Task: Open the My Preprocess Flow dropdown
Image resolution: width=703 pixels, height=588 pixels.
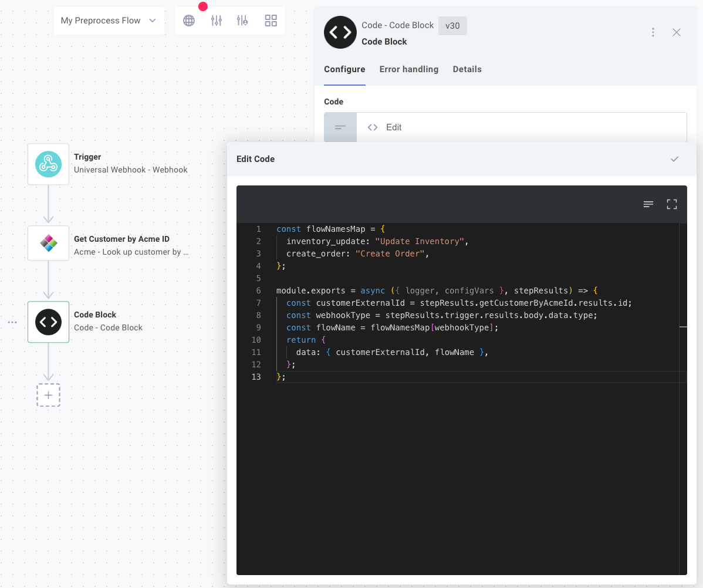Action: [109, 20]
